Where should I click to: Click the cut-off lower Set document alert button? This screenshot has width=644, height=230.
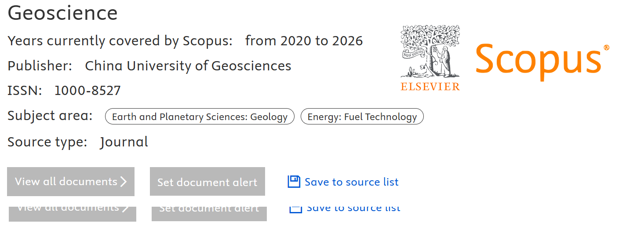[x=209, y=213]
